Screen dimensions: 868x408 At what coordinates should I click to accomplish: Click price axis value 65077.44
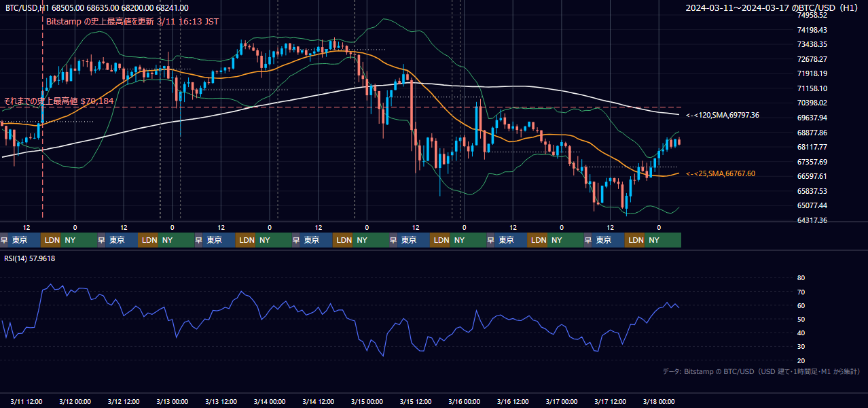tap(812, 205)
